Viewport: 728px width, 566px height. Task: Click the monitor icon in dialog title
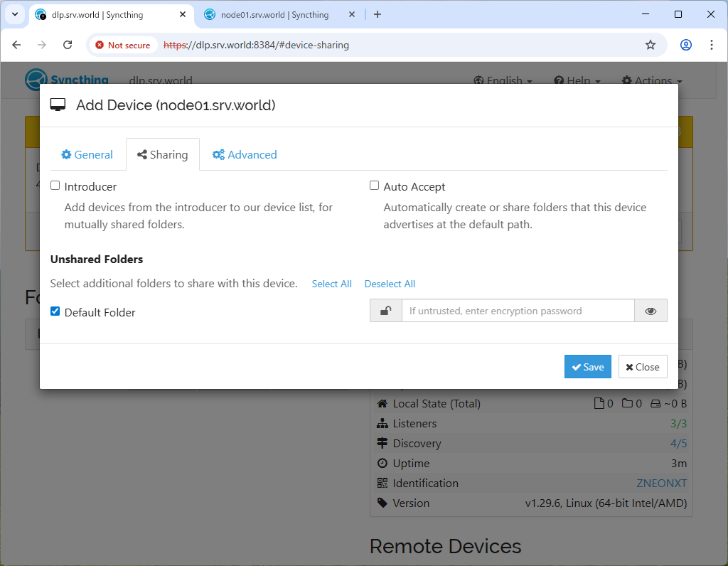[x=58, y=105]
